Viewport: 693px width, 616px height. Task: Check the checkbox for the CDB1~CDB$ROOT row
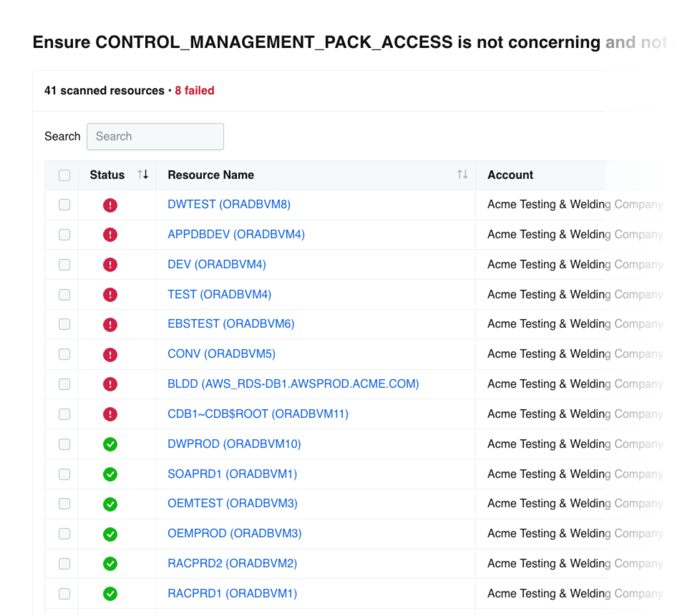coord(64,414)
